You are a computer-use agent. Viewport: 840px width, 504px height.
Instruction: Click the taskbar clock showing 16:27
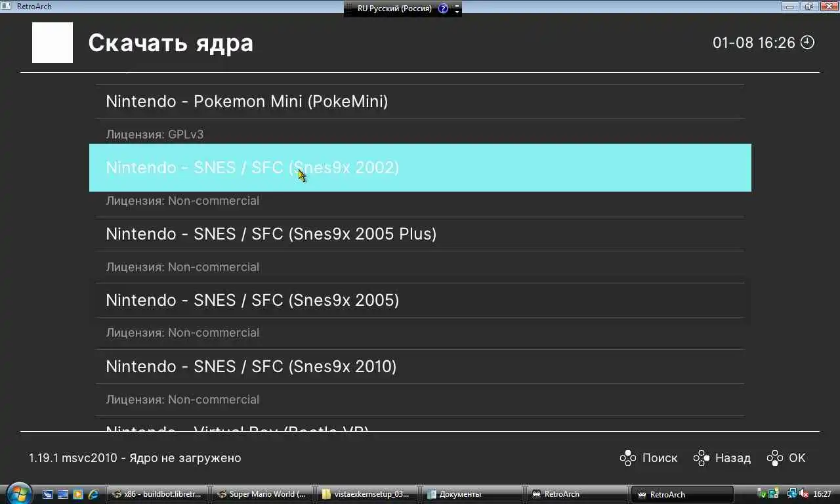click(x=822, y=494)
